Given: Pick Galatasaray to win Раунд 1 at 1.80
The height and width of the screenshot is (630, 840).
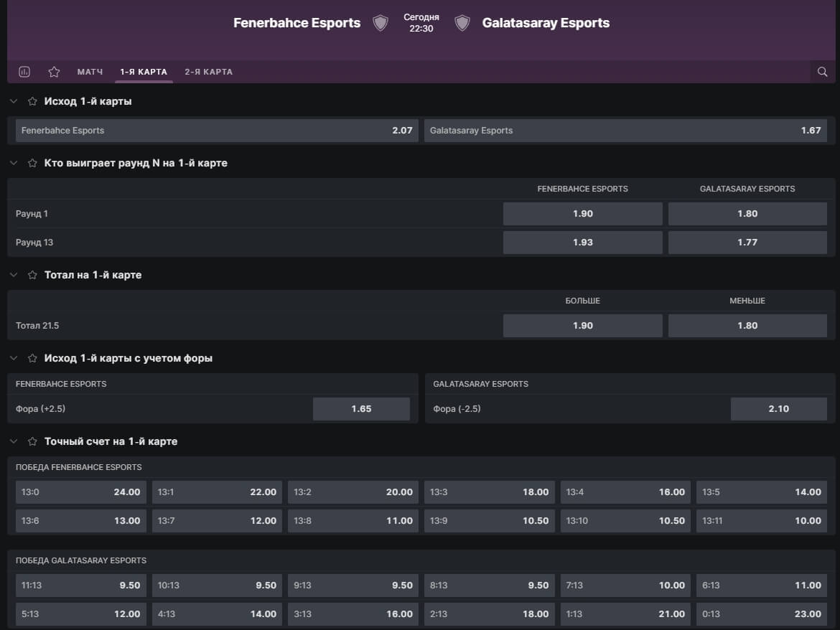Looking at the screenshot, I should coord(747,214).
